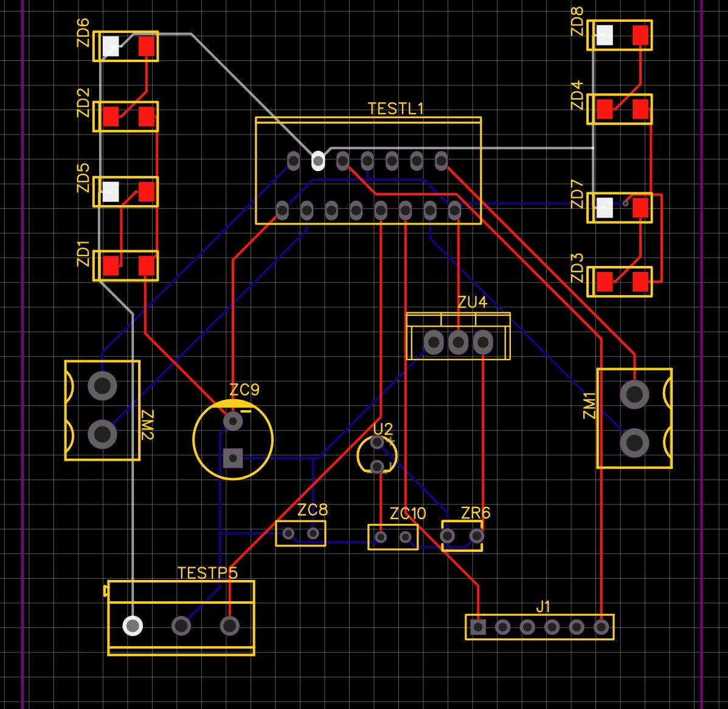Screen dimensions: 728x709
Task: Select the ZD8 component label
Action: pyautogui.click(x=577, y=21)
